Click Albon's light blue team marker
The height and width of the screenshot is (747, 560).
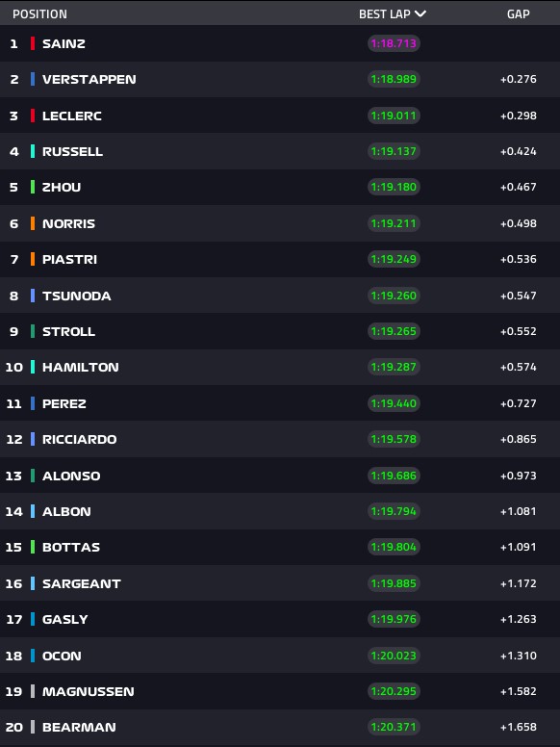[x=33, y=511]
